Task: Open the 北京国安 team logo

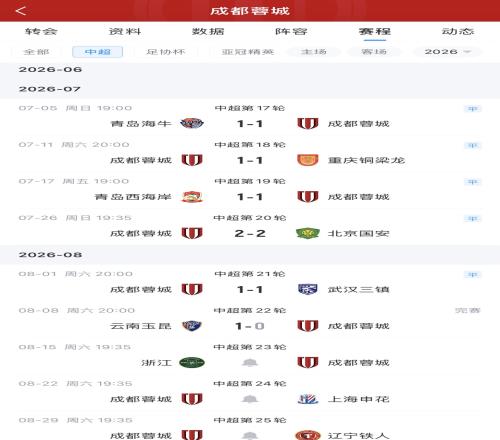Action: (308, 233)
